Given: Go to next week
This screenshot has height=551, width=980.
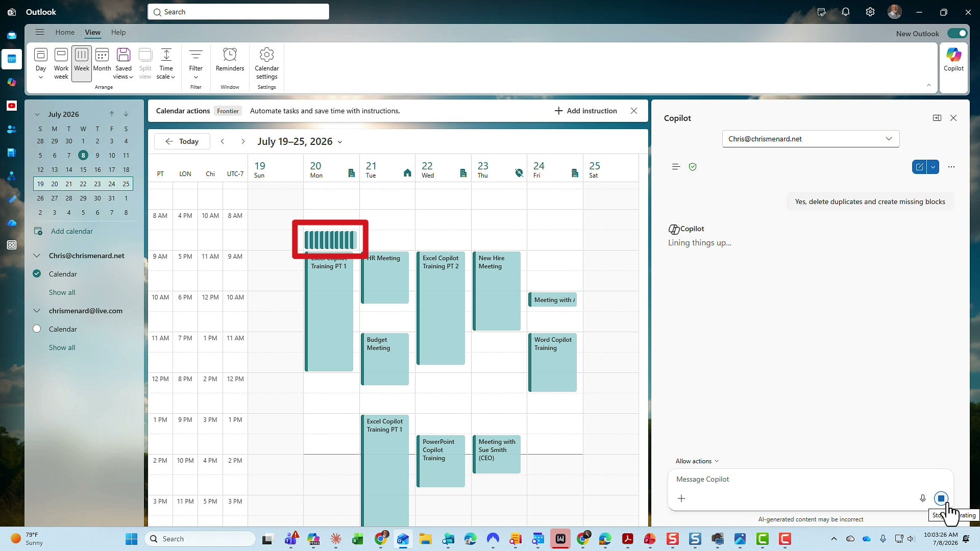Looking at the screenshot, I should [243, 141].
